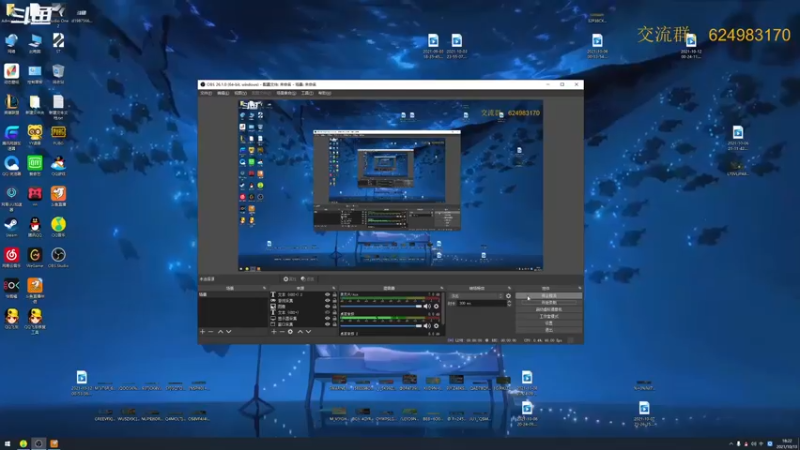Enable 工作室模式 Studio Mode

[x=548, y=316]
